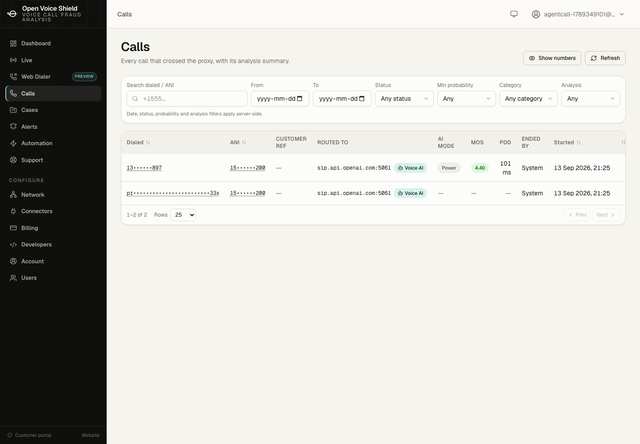
Task: Open the Support lifebuoy icon
Action: [13, 160]
